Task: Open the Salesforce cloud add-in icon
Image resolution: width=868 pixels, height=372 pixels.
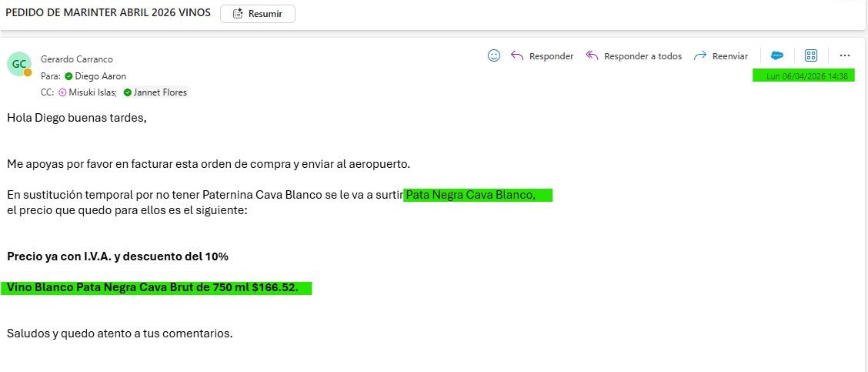Action: [777, 55]
